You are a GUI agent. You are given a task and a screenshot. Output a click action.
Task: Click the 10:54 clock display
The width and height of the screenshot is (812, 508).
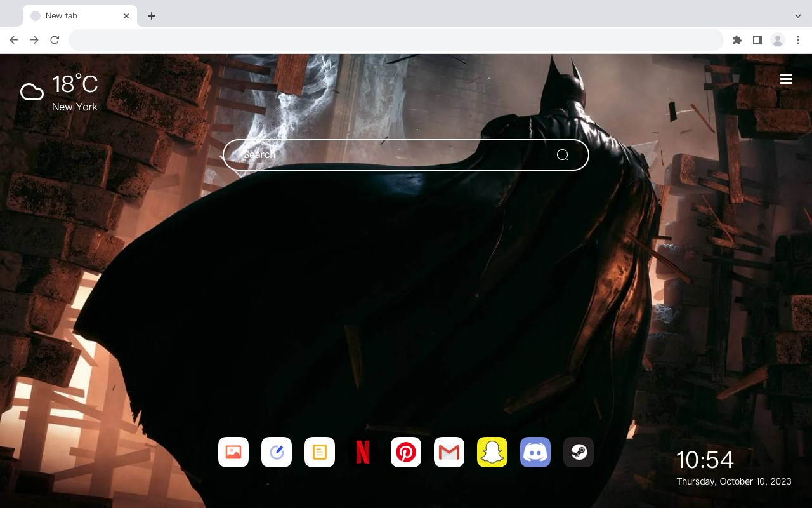705,460
